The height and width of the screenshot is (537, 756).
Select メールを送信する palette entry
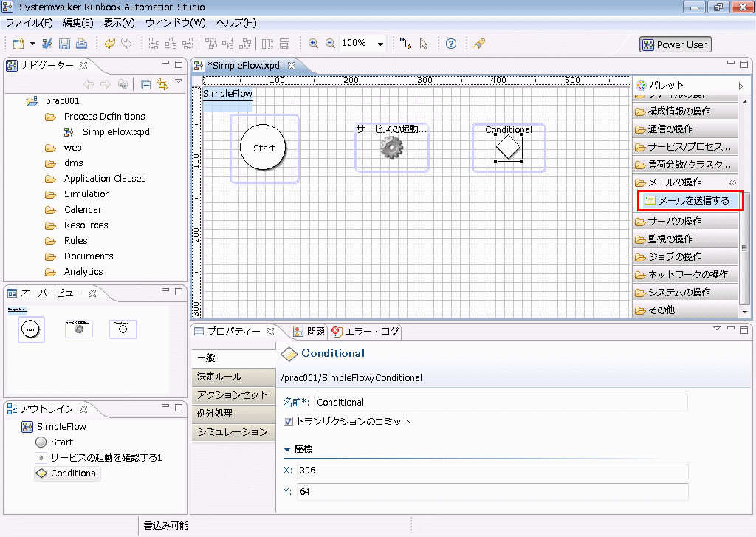(x=690, y=201)
